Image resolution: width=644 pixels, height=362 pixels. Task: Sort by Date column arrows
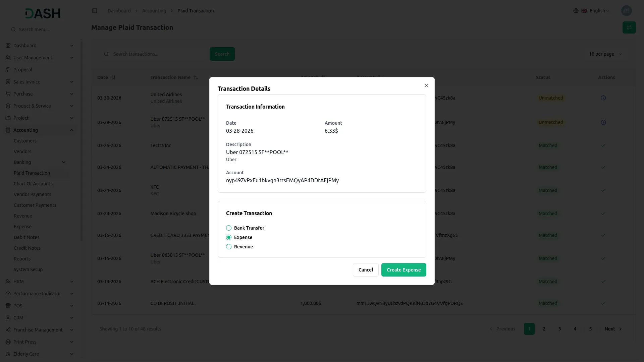[x=113, y=77]
